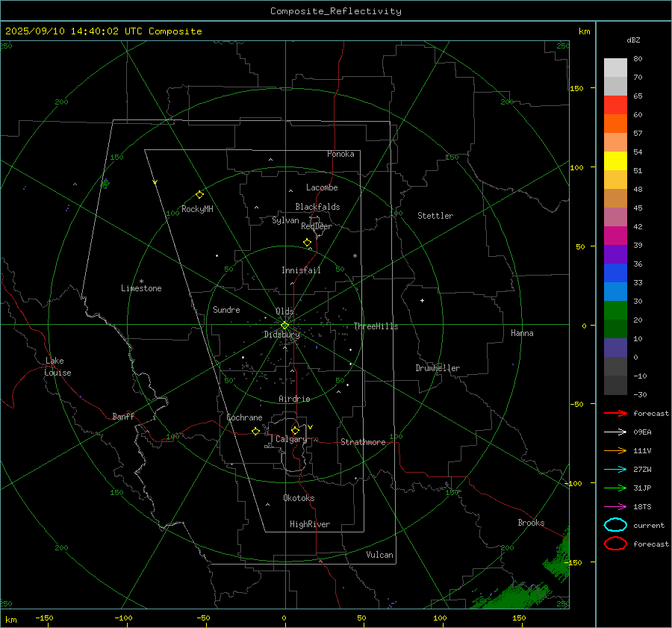Click the ThreeHills city label
Screen dimensions: 672x628
click(376, 326)
